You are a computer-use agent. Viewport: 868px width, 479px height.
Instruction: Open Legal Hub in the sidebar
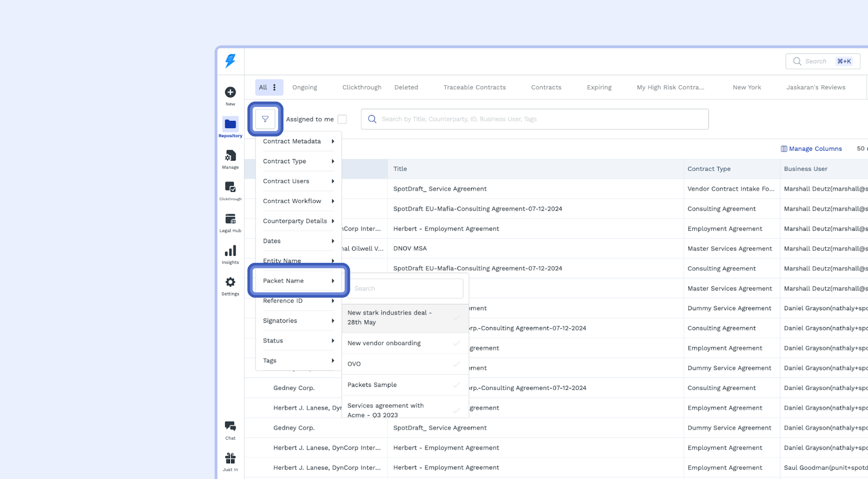(230, 220)
